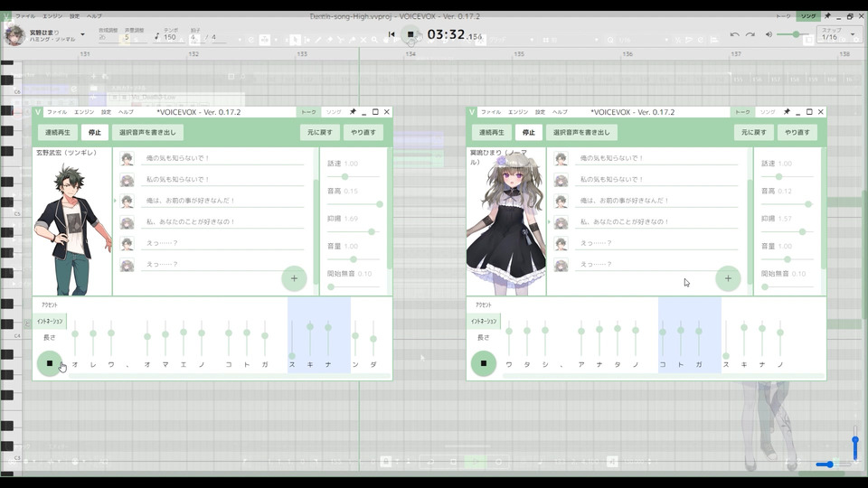Click 連続再生 button in right VOICEVOX window
The height and width of the screenshot is (488, 868).
click(492, 132)
